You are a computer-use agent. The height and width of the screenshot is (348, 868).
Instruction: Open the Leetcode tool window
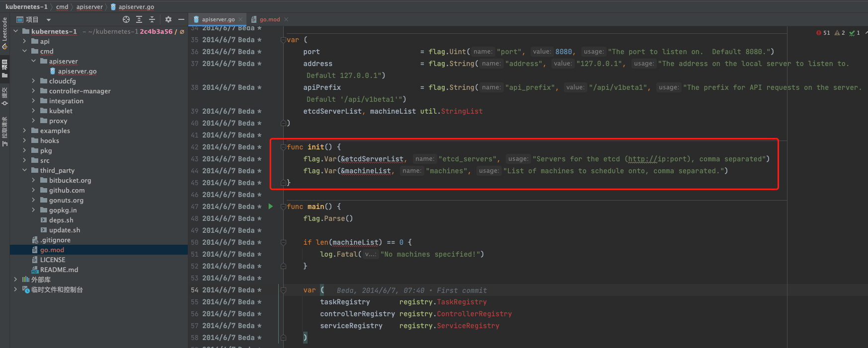(x=4, y=33)
